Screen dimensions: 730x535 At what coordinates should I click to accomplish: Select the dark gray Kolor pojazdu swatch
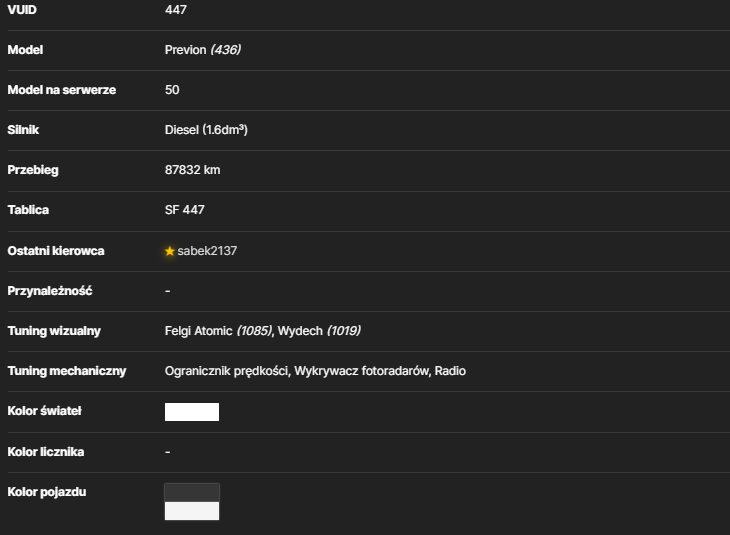[192, 493]
